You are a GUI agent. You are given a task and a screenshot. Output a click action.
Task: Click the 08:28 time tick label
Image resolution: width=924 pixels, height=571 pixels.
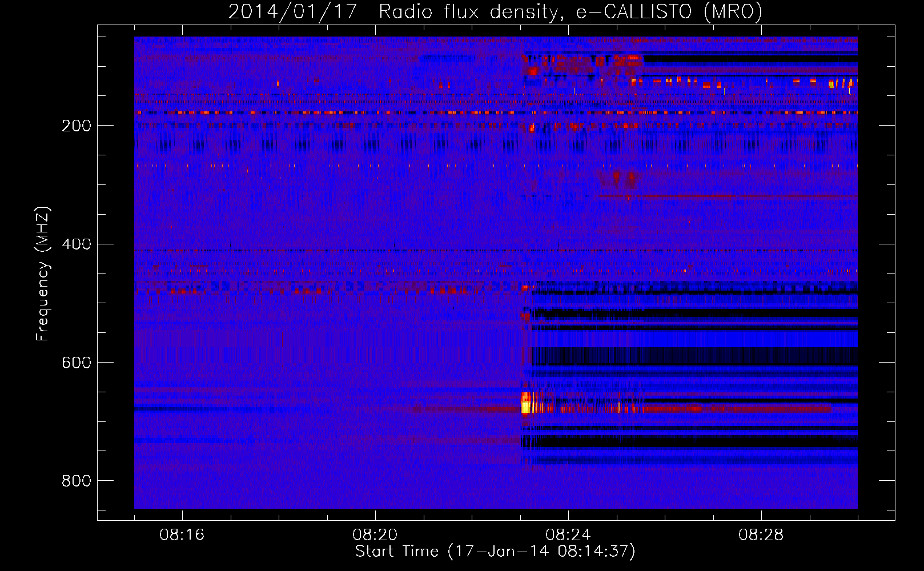coord(761,535)
